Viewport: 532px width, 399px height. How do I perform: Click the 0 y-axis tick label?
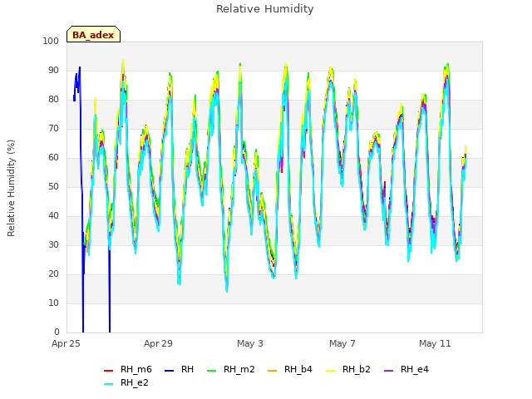[x=57, y=332]
